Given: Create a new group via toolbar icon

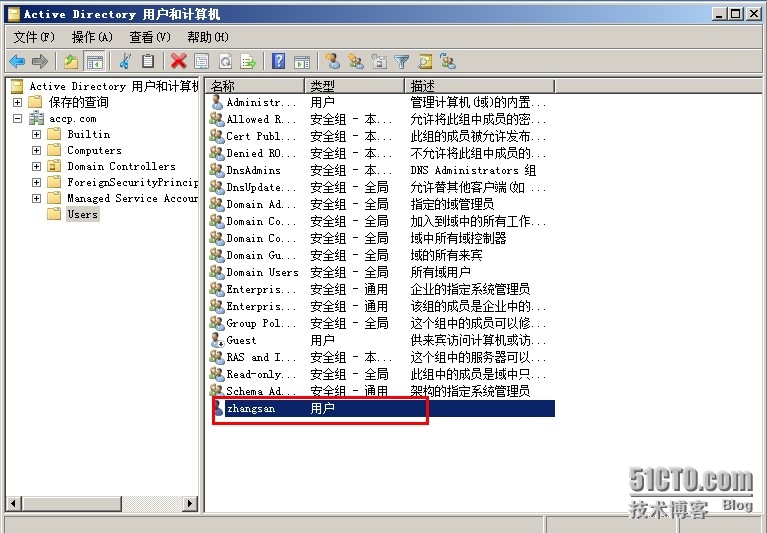Looking at the screenshot, I should pos(356,62).
